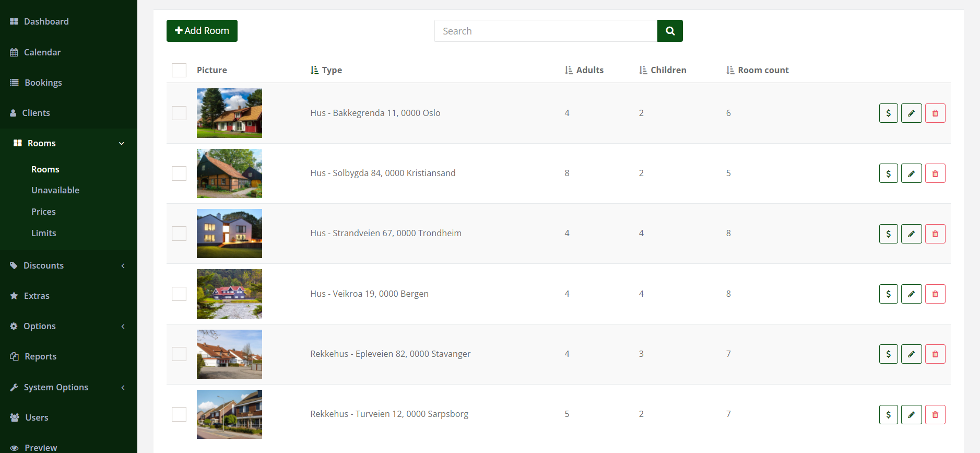Check the Bakkegrenda 11 Oslo row checkbox
The width and height of the screenshot is (980, 453).
click(179, 113)
